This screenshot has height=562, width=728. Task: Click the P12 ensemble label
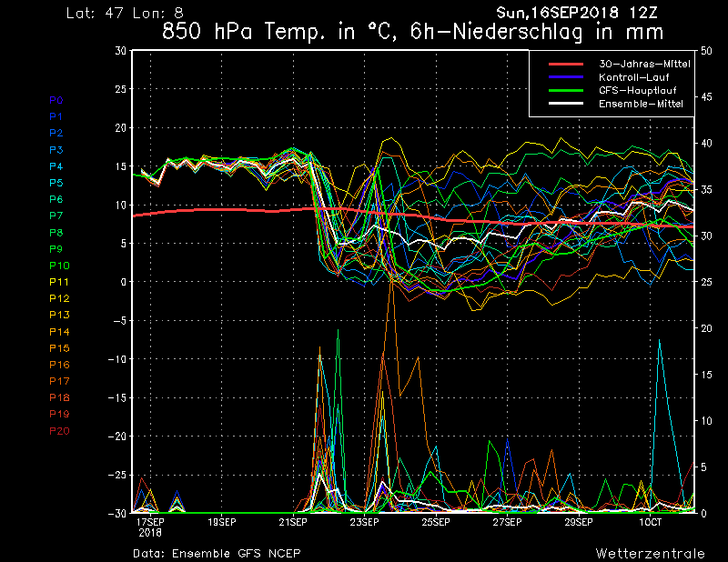click(59, 298)
